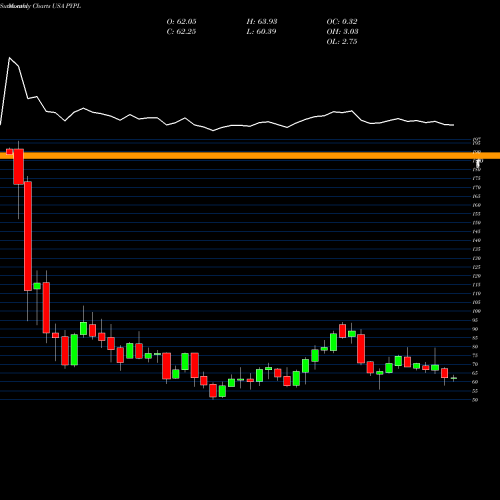Select the high value H: 63.93
500x500 pixels.
click(x=262, y=22)
